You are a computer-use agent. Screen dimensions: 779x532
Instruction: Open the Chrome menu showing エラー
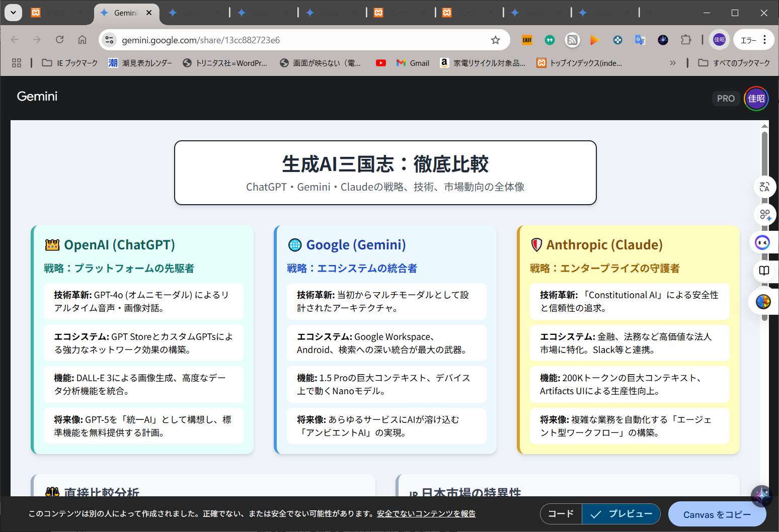click(753, 40)
